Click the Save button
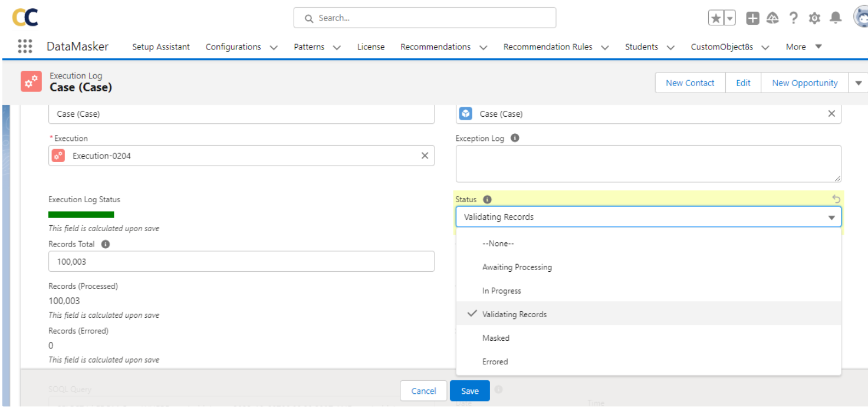Viewport: 868px width, 408px height. (x=469, y=391)
